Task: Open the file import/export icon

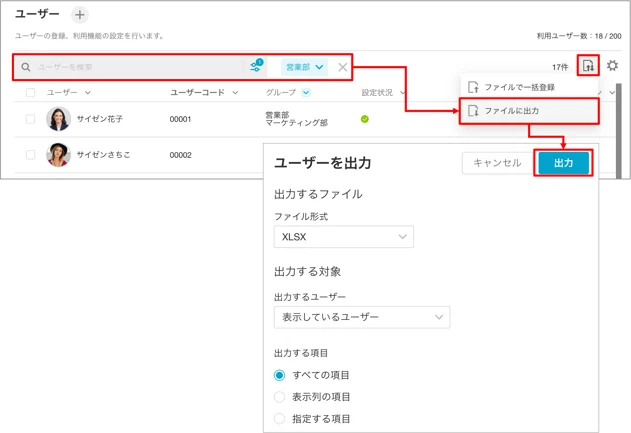Action: point(588,65)
